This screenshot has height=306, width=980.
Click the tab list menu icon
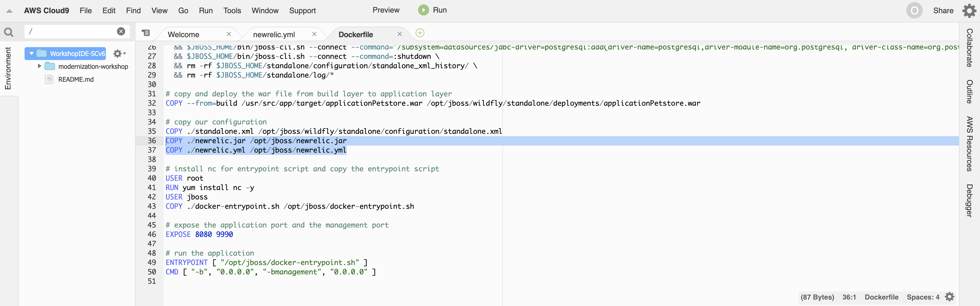pyautogui.click(x=146, y=33)
